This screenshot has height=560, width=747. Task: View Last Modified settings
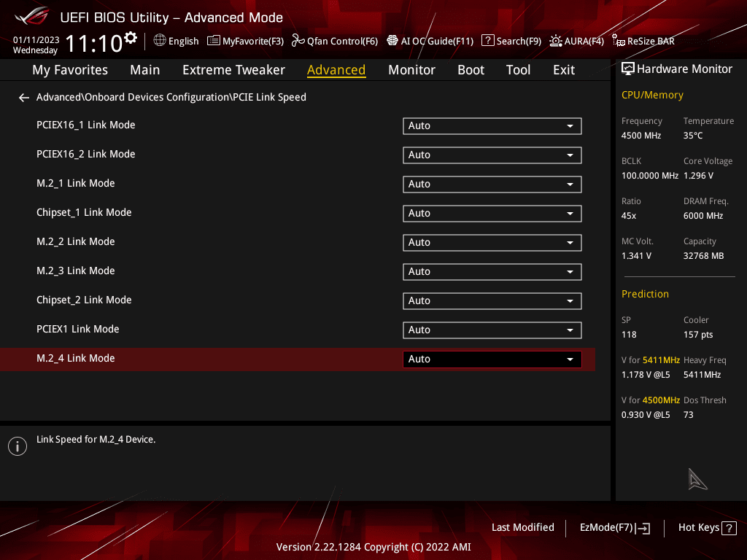point(522,527)
